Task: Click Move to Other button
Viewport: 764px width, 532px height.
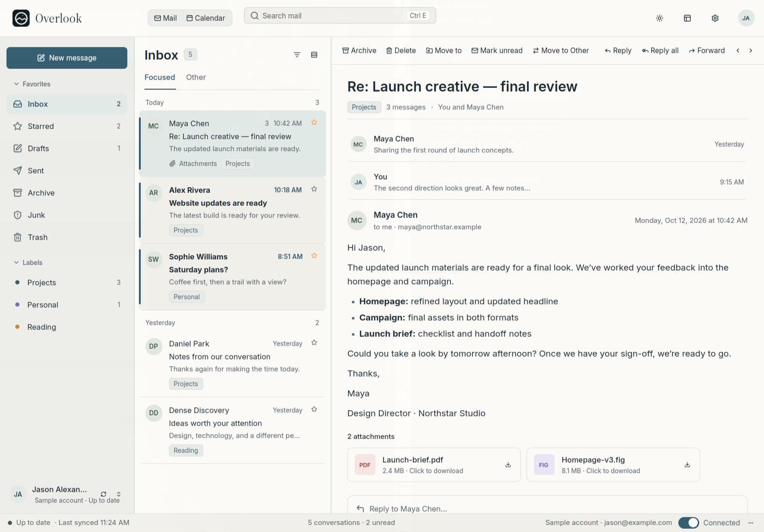Action: (560, 50)
